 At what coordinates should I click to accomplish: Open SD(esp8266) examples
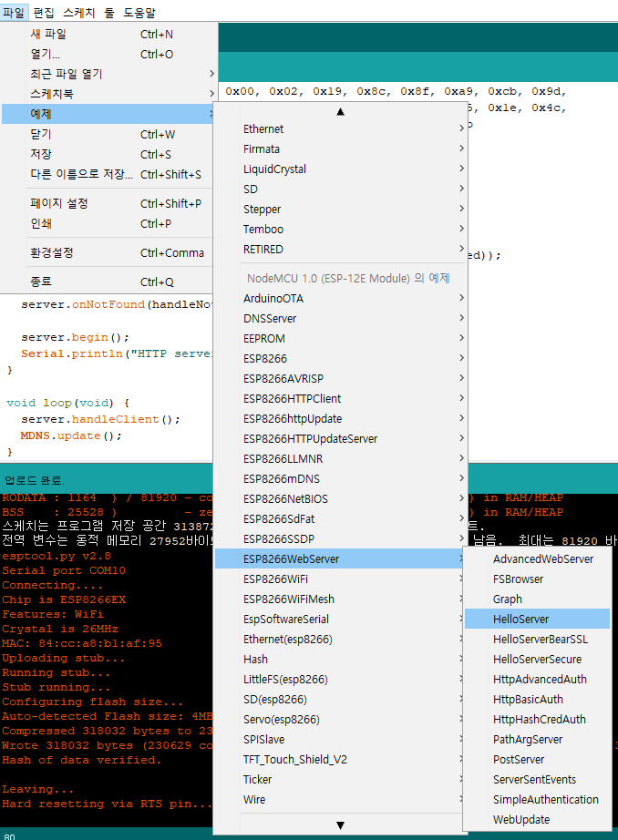pos(341,699)
